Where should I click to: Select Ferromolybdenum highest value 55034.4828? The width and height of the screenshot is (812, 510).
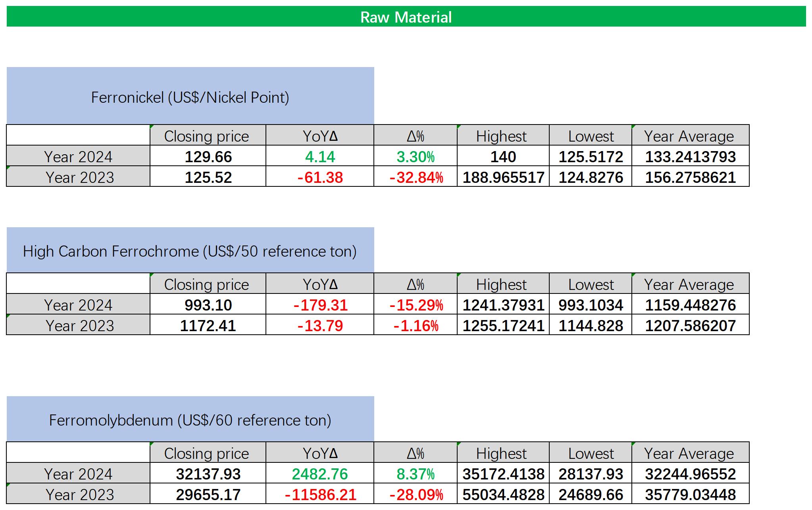[503, 495]
